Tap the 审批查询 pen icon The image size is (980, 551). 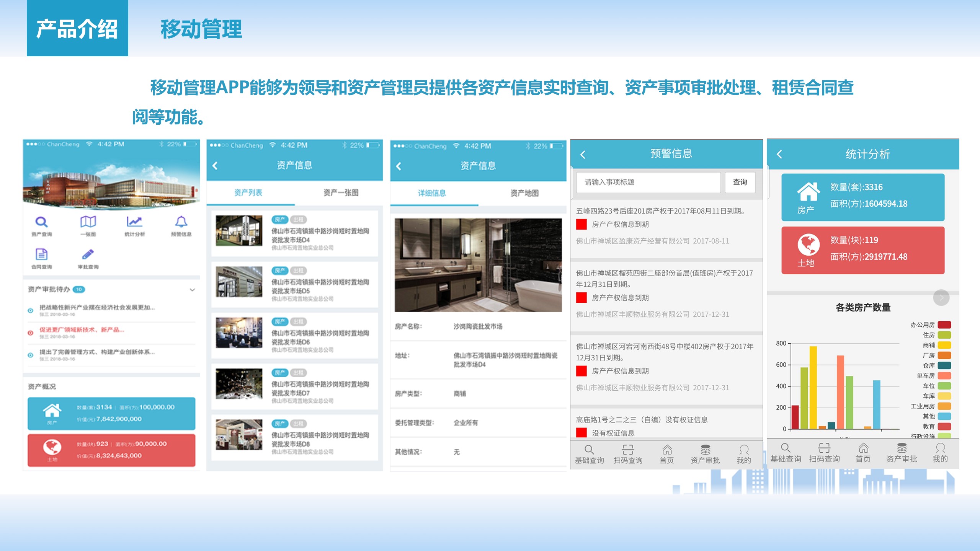pyautogui.click(x=88, y=255)
